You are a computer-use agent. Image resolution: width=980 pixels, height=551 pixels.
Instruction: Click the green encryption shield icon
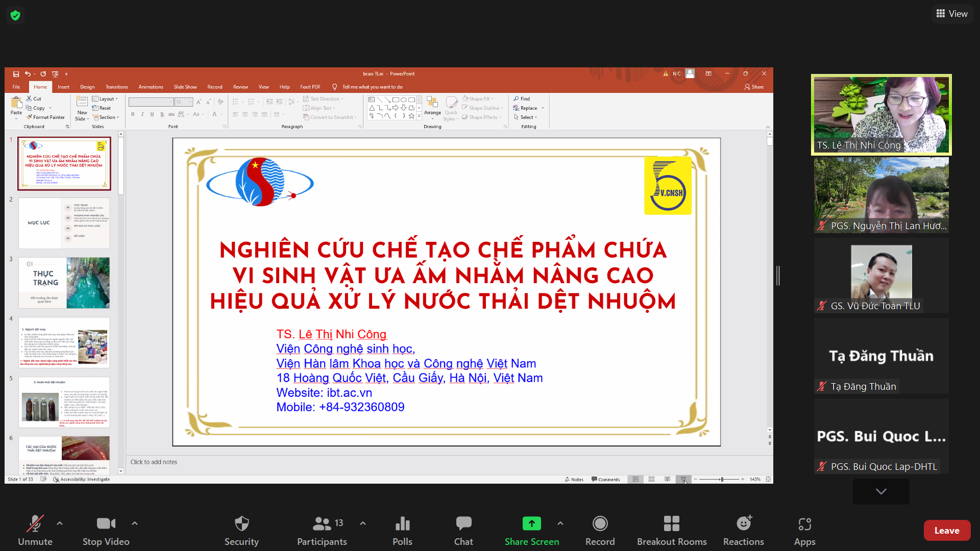(15, 15)
